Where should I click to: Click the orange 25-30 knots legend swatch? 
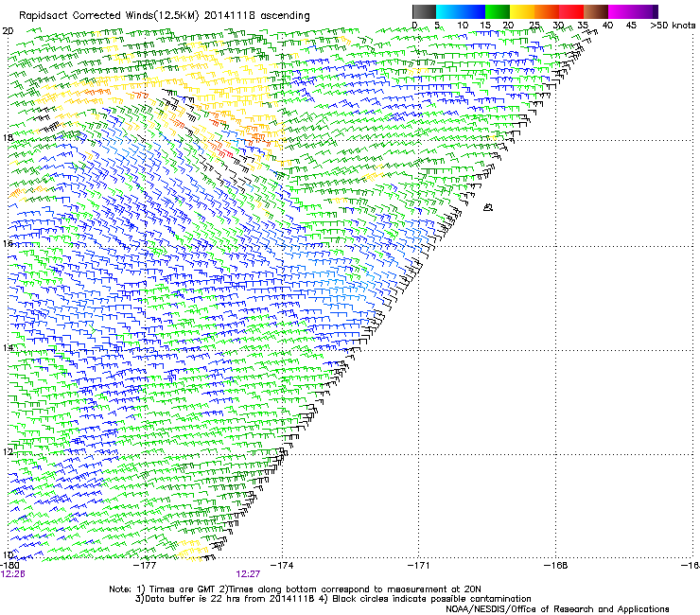click(547, 11)
